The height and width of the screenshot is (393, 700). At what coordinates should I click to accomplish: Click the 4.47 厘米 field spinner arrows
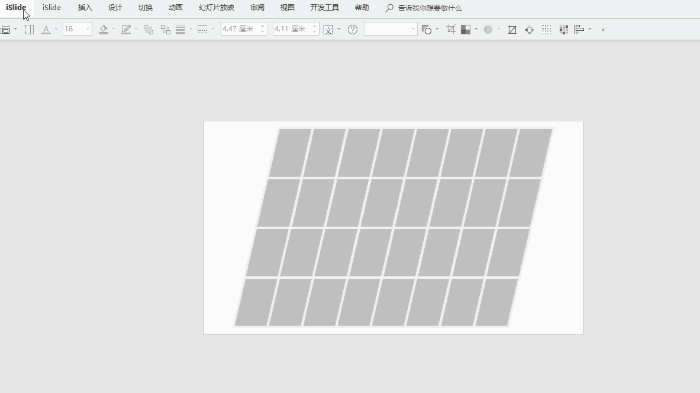263,29
